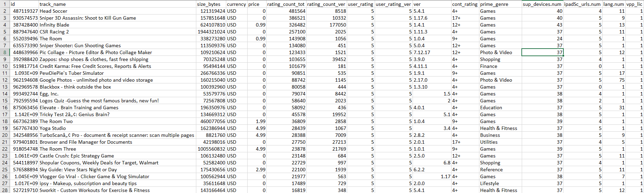Image resolution: width=644 pixels, height=193 pixels.
Task: Select the 'CSR Racing 2' cell
Action: [x=117, y=32]
